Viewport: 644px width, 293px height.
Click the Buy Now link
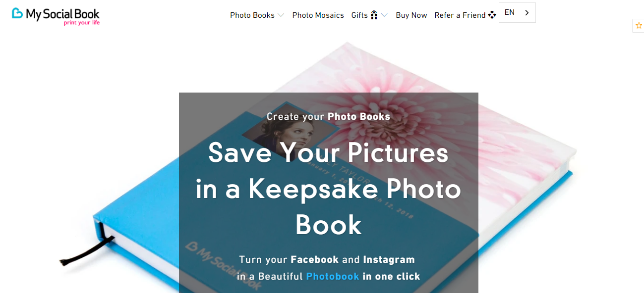(411, 15)
